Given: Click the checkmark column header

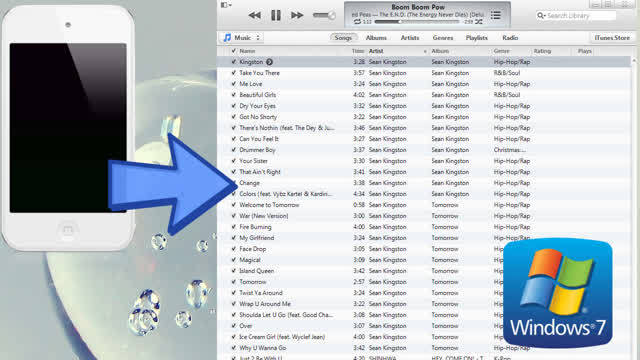Looking at the screenshot, I should tap(233, 51).
